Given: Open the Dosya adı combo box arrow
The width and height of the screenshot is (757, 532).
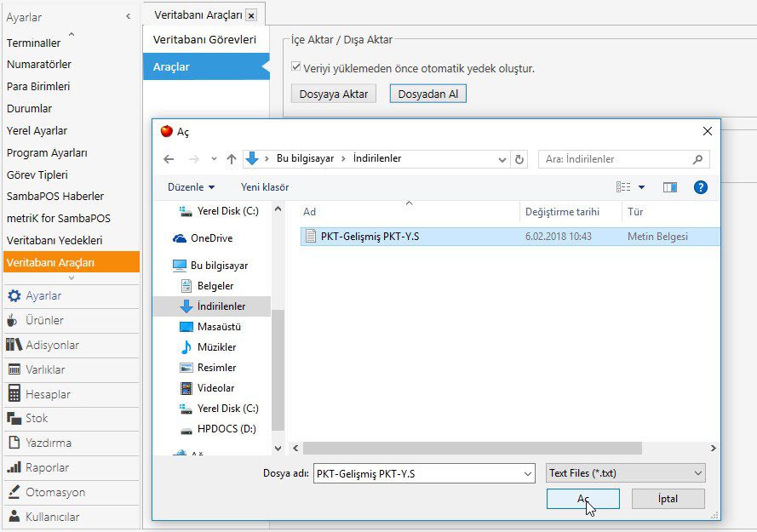Looking at the screenshot, I should (528, 473).
